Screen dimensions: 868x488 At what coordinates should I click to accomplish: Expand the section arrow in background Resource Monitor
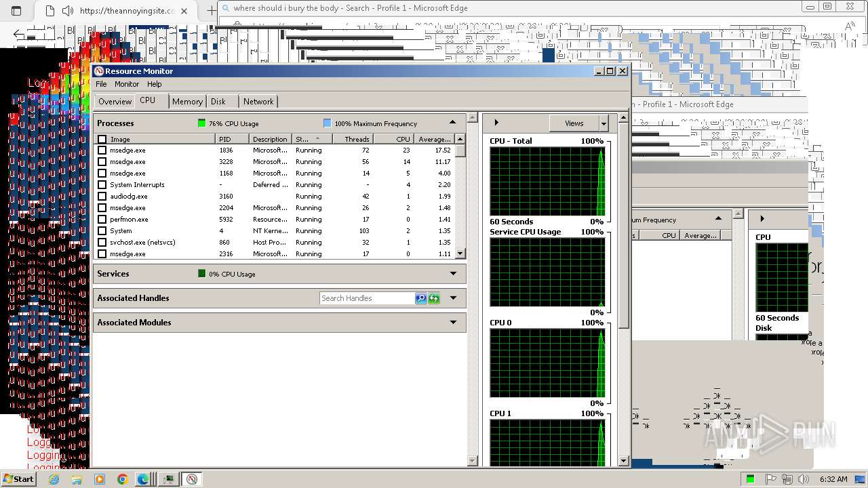[x=762, y=218]
